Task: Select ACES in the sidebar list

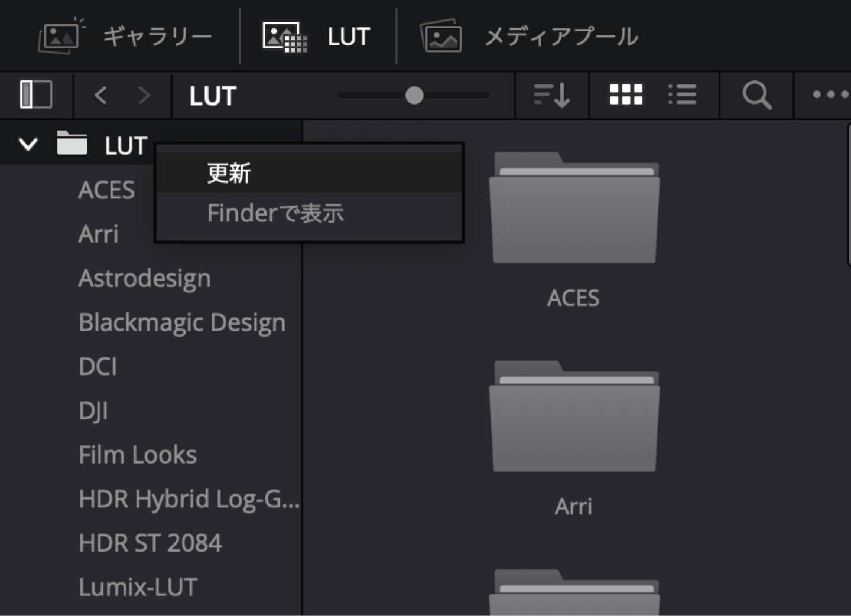Action: (x=106, y=190)
